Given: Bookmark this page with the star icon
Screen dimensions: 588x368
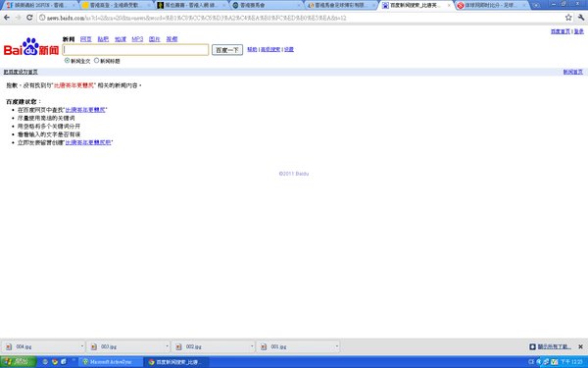Looking at the screenshot, I should coord(568,18).
